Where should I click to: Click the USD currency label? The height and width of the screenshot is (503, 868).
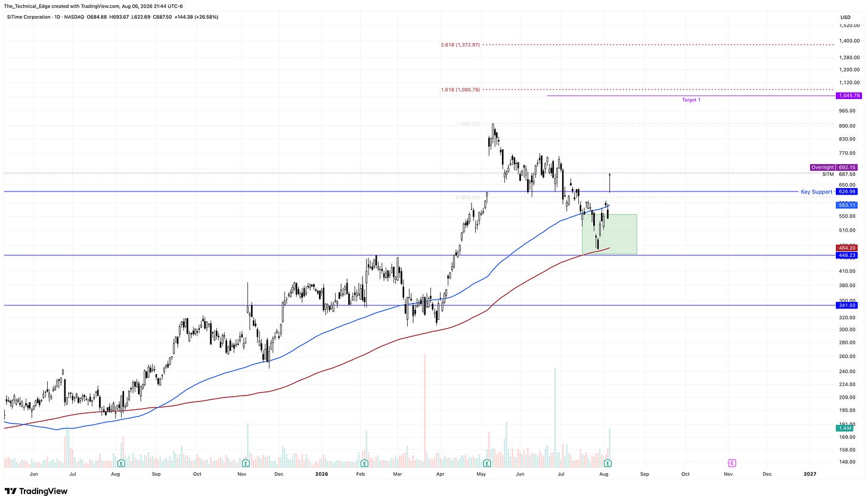(x=845, y=17)
